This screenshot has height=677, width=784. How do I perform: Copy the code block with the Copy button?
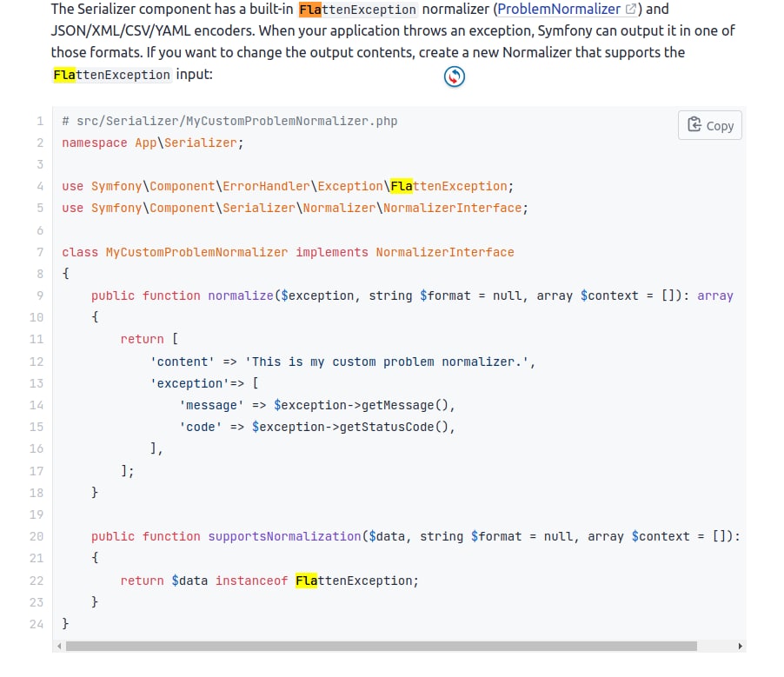point(709,125)
